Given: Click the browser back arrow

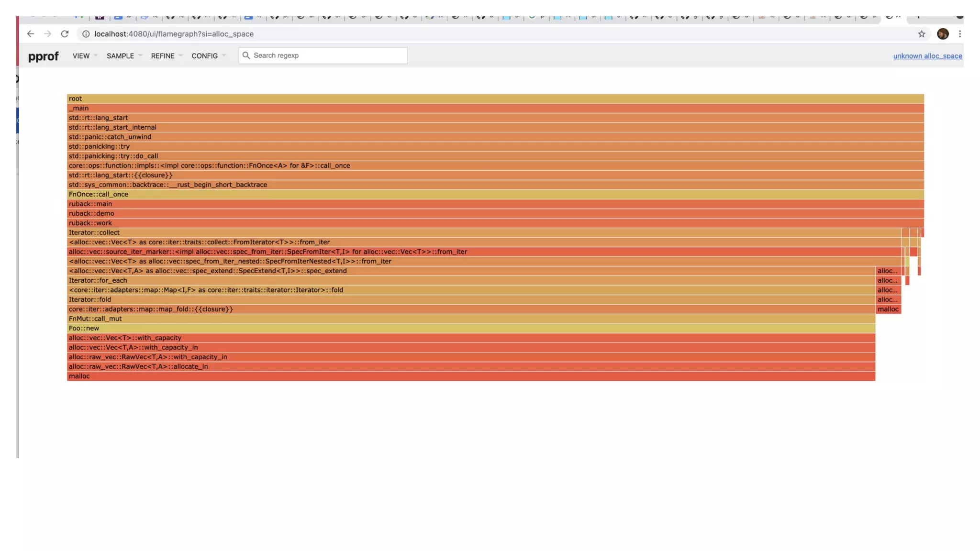Looking at the screenshot, I should (x=30, y=34).
